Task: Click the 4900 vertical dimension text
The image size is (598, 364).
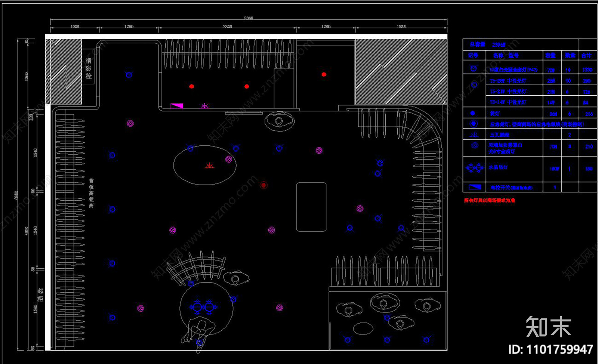Action: tap(26, 231)
